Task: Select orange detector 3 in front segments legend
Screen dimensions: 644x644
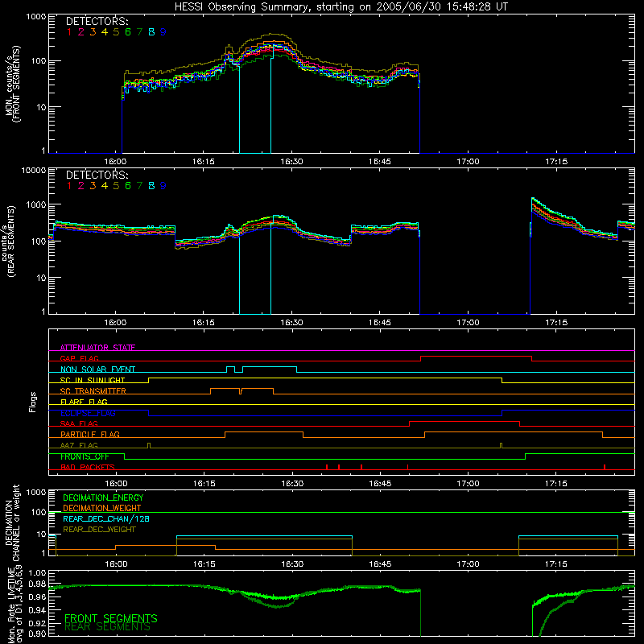Action: (93, 32)
